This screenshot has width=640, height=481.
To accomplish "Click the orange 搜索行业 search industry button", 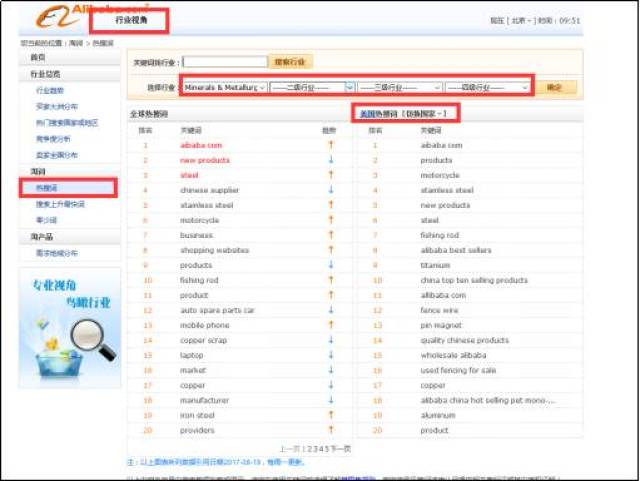I will point(290,62).
